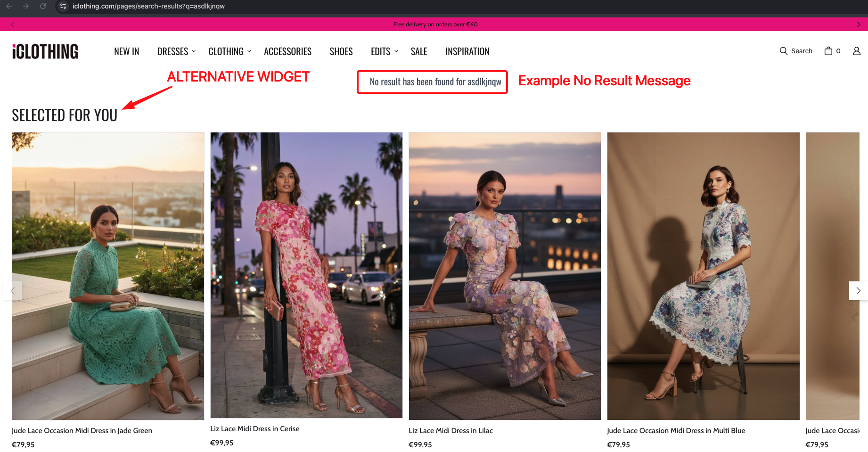Screen dimensions: 868x452
Task: Expand the EDITS dropdown menu
Action: pos(381,51)
